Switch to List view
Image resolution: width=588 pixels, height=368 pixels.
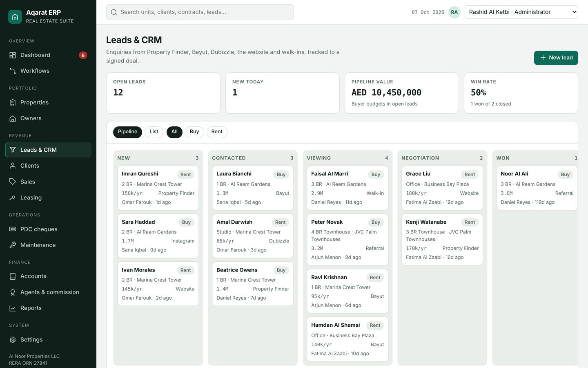154,132
